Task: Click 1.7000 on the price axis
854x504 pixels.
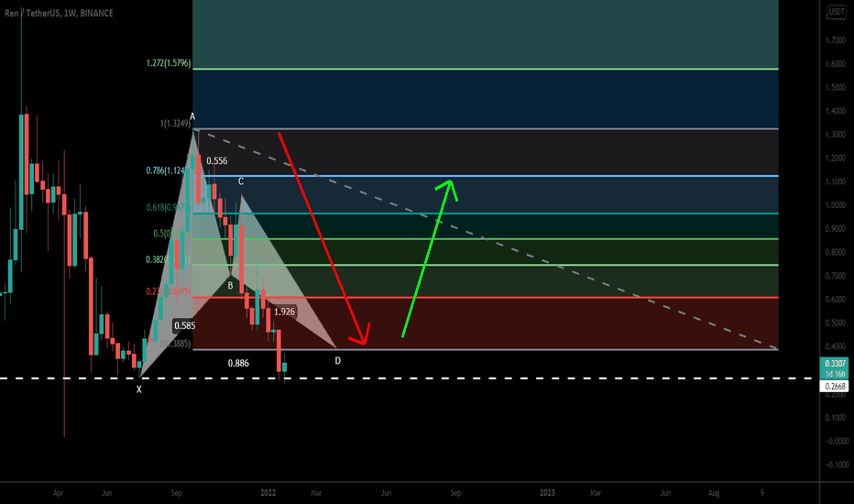Action: pos(836,40)
